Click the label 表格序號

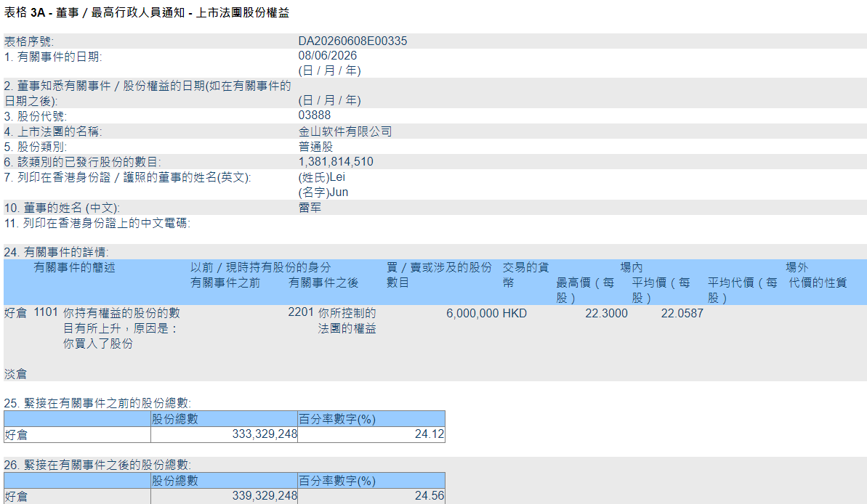[x=29, y=41]
